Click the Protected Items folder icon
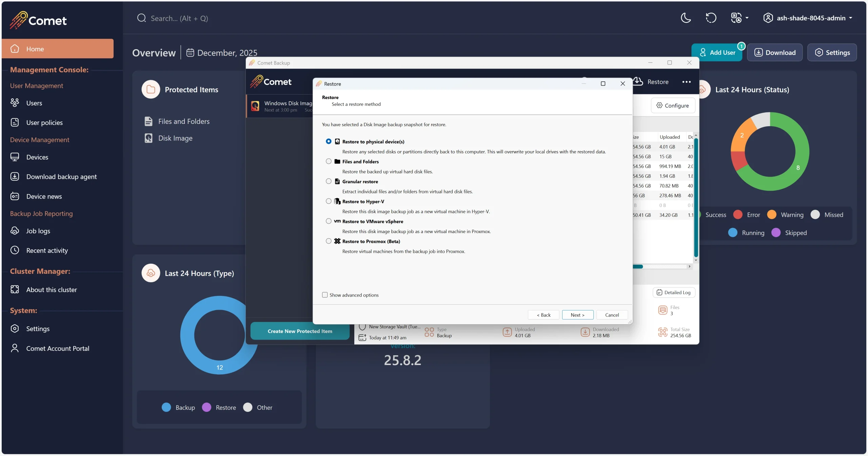The width and height of the screenshot is (868, 456). click(x=151, y=90)
